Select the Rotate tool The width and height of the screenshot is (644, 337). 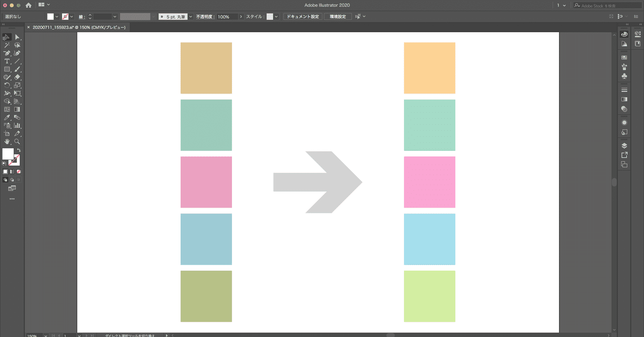pos(7,85)
